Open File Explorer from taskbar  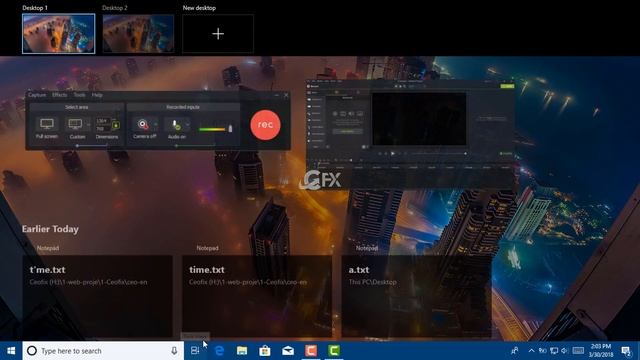tap(242, 351)
